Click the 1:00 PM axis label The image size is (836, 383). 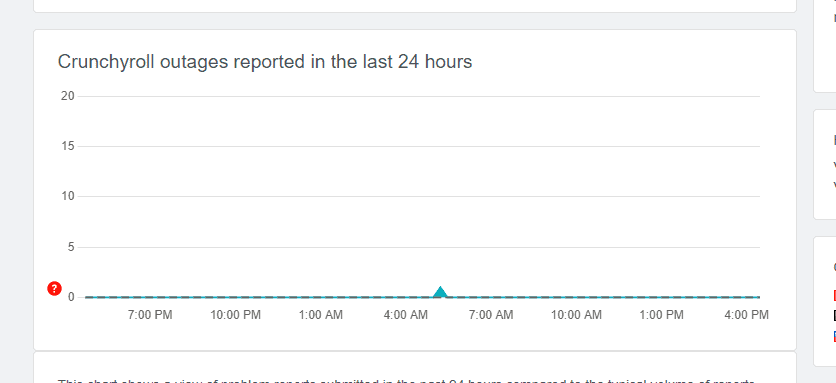click(662, 315)
